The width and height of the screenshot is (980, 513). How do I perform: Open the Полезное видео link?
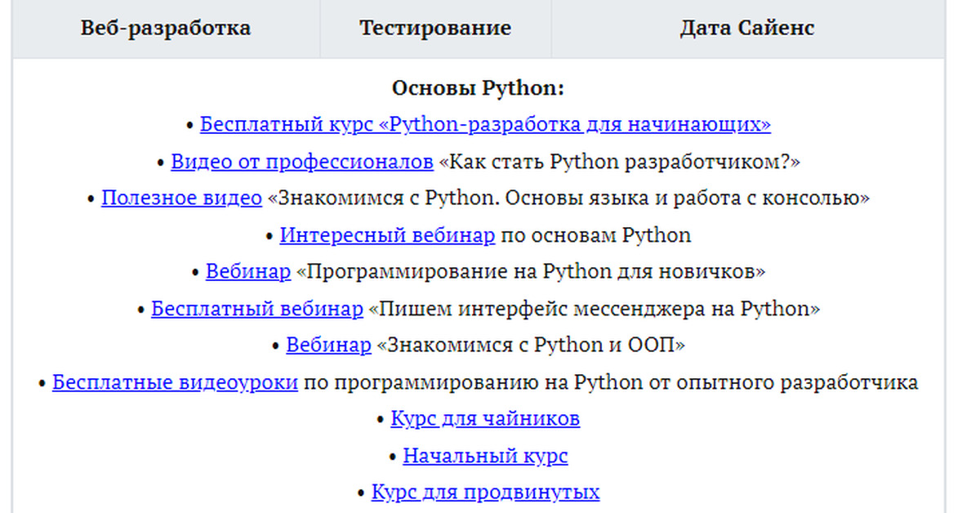tap(181, 199)
